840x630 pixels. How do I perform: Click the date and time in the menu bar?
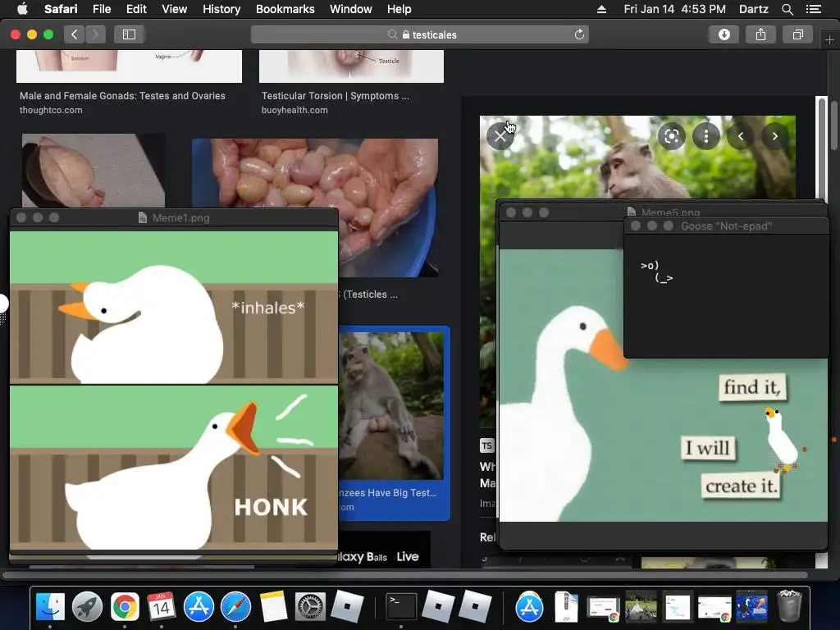pos(674,9)
